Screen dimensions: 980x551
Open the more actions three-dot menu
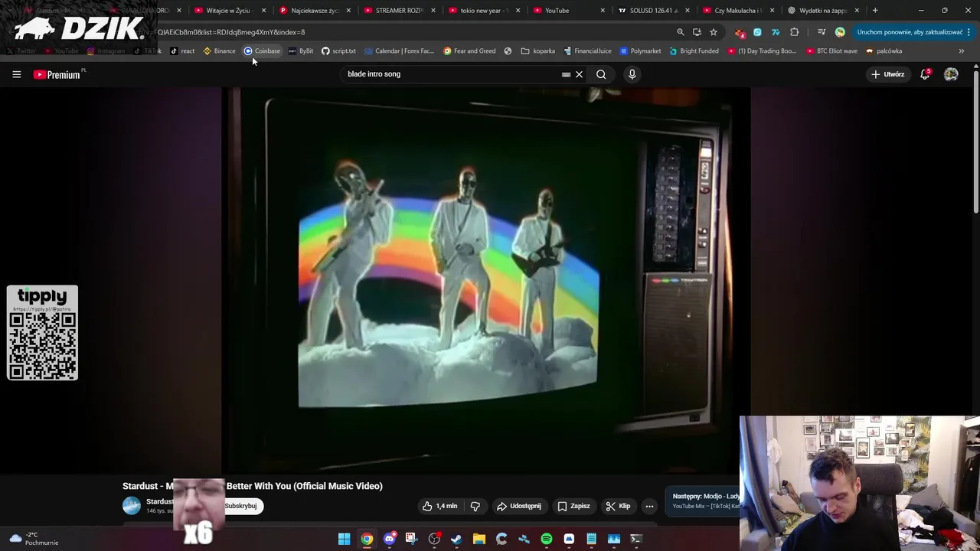click(x=649, y=506)
